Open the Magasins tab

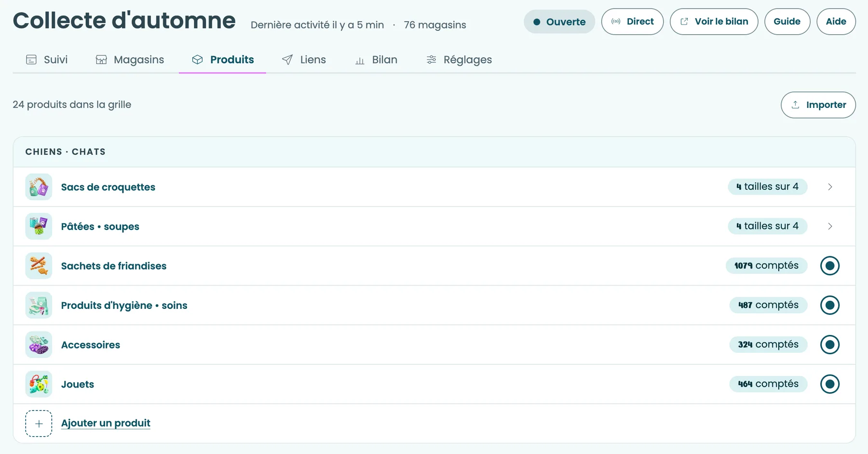click(x=130, y=60)
